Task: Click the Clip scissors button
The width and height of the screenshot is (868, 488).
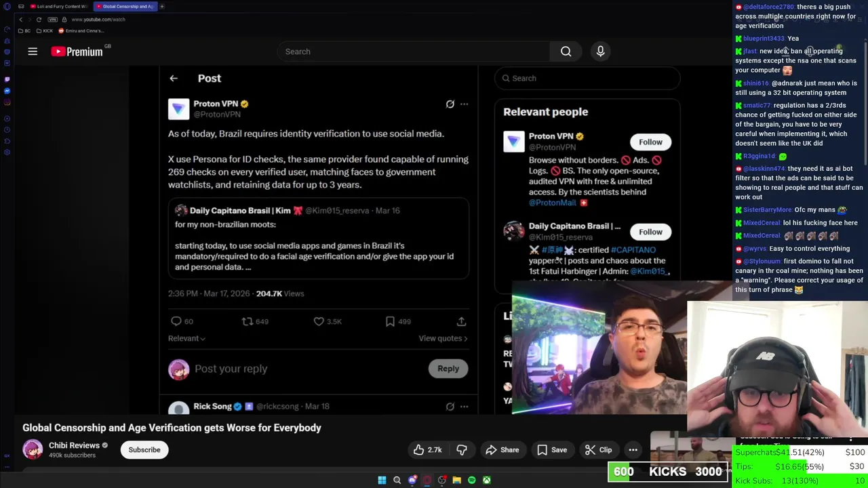Action: (x=598, y=450)
